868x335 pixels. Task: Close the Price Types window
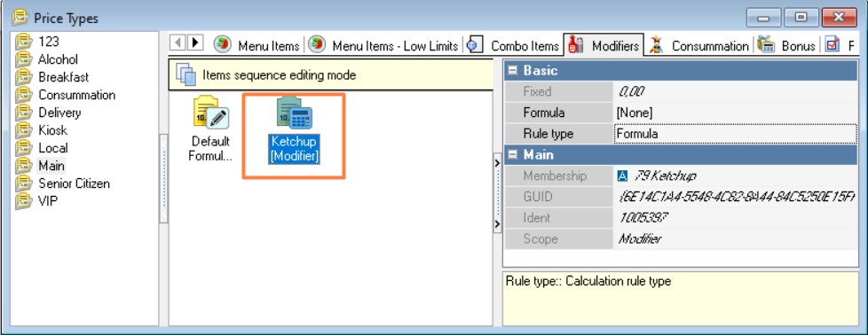840,18
